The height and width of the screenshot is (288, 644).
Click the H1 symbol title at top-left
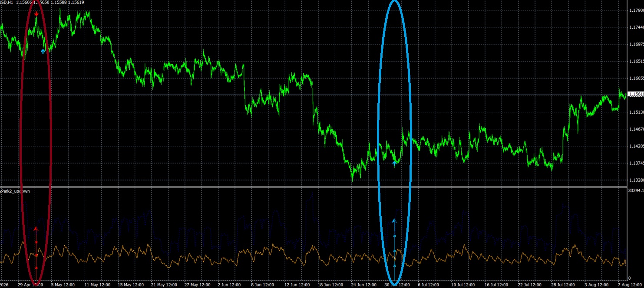point(6,3)
